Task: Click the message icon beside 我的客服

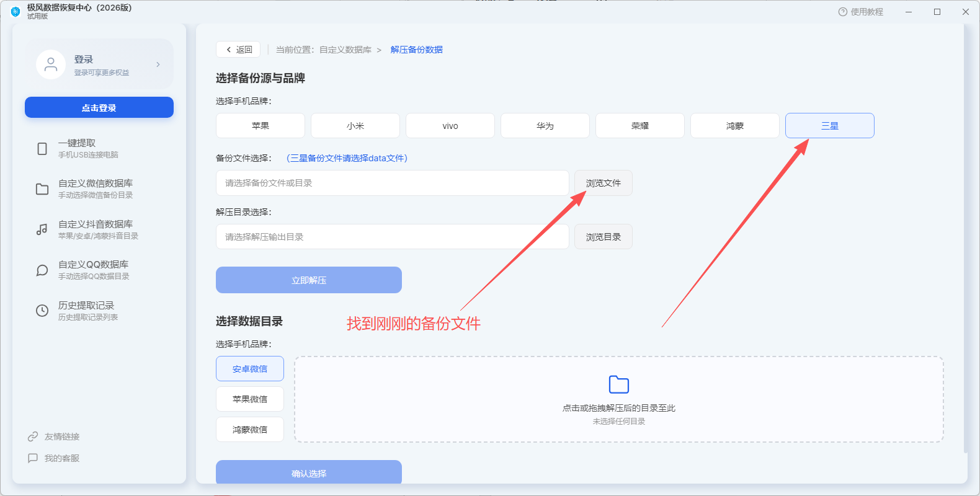Action: 33,458
